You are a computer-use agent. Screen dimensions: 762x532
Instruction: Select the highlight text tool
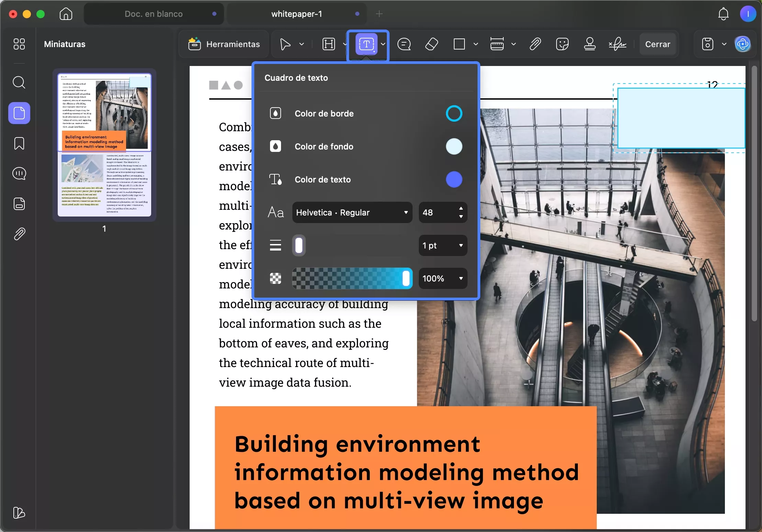[329, 44]
